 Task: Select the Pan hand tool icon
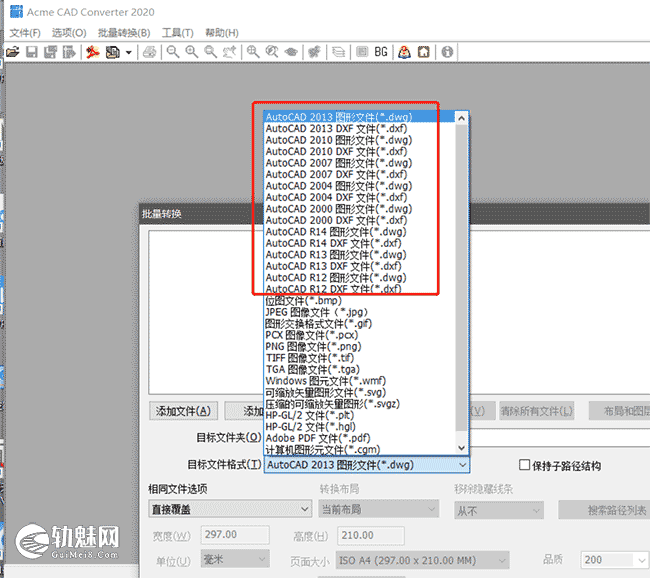(x=229, y=52)
